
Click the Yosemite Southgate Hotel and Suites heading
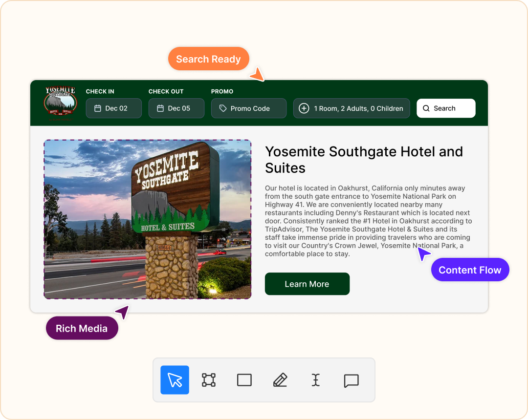[x=364, y=160]
